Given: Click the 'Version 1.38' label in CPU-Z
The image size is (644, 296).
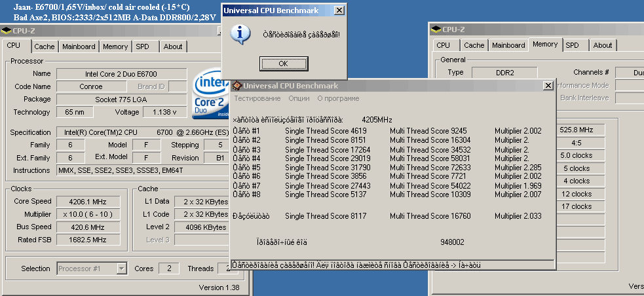Looking at the screenshot, I should tap(219, 287).
